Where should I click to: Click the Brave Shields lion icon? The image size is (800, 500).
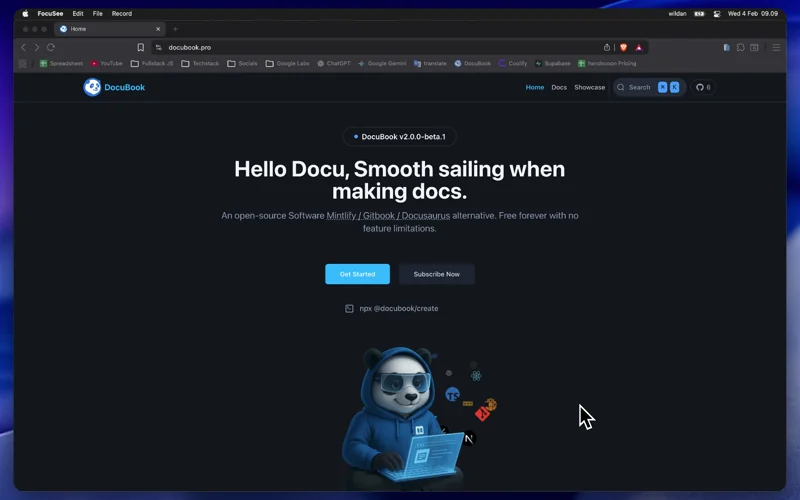coord(623,47)
